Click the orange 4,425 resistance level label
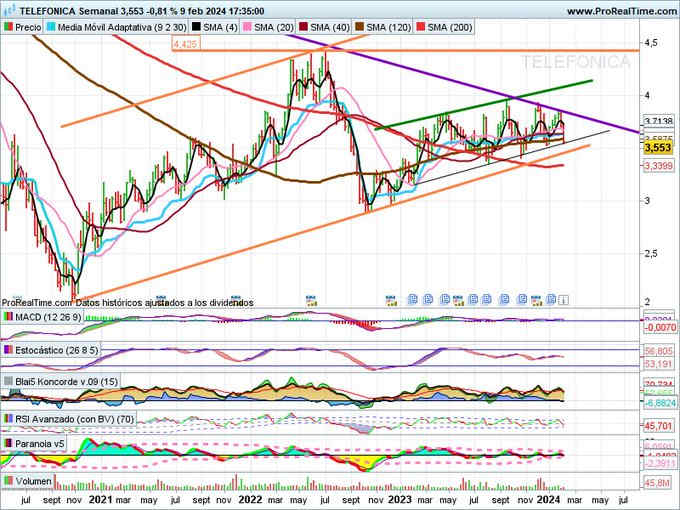680x510 pixels. [186, 44]
